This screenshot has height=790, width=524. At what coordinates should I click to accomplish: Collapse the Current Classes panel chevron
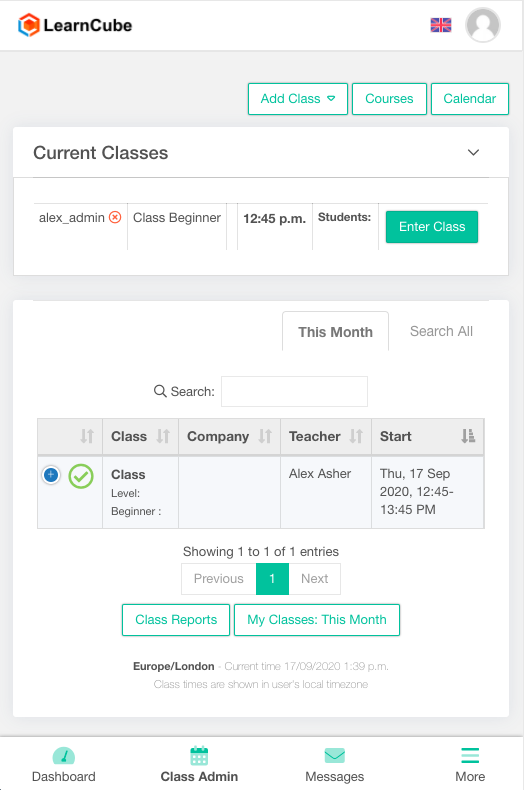pyautogui.click(x=473, y=153)
